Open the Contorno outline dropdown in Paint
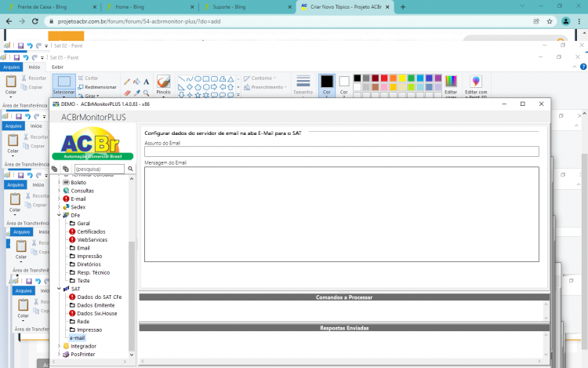The height and width of the screenshot is (368, 588). pos(260,78)
